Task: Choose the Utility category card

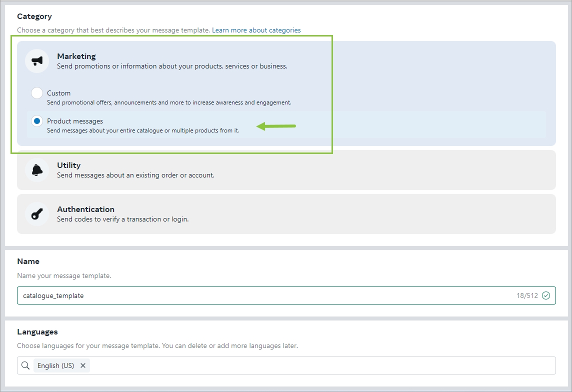Action: coord(286,170)
